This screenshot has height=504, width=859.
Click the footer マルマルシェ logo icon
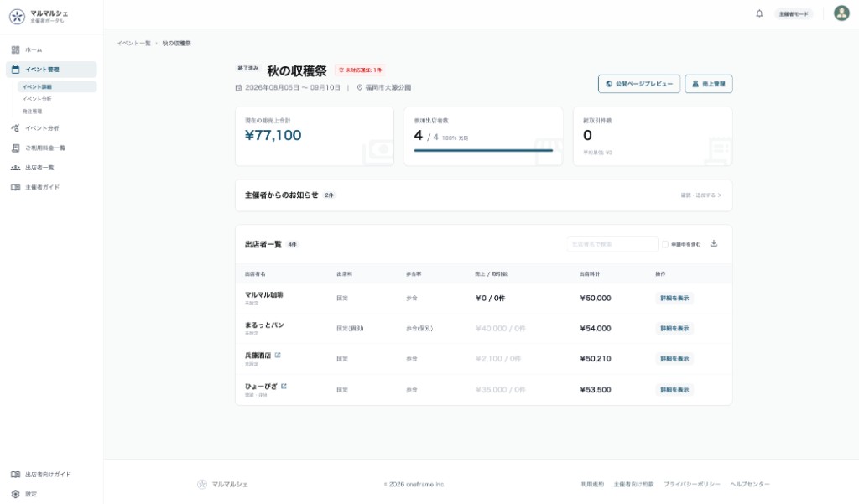tap(202, 484)
